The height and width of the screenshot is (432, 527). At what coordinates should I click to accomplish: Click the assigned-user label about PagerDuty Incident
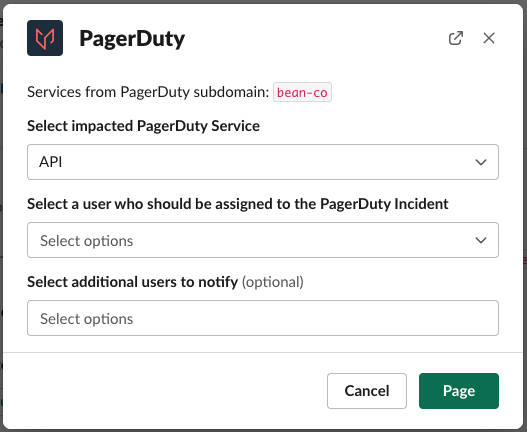tap(238, 204)
